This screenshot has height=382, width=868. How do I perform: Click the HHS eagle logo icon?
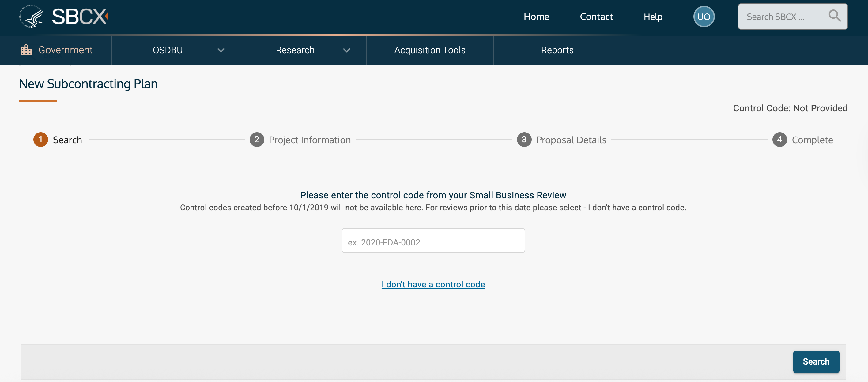click(31, 16)
